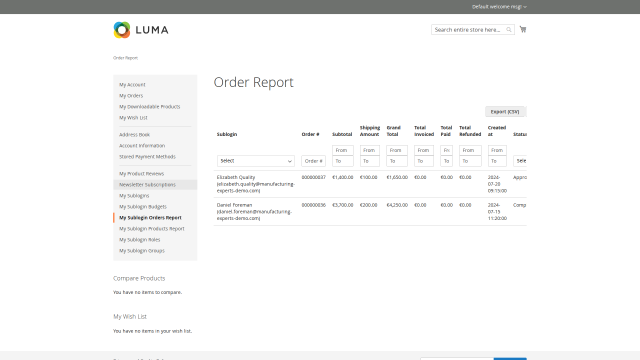The width and height of the screenshot is (640, 360).
Task: Click the Export (CSV) button
Action: pyautogui.click(x=505, y=111)
